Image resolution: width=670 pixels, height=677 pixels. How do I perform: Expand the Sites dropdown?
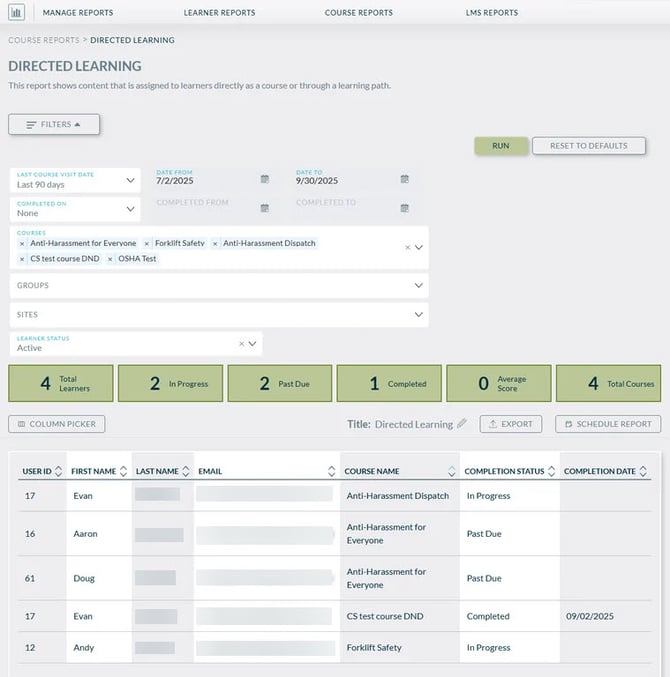tap(418, 314)
